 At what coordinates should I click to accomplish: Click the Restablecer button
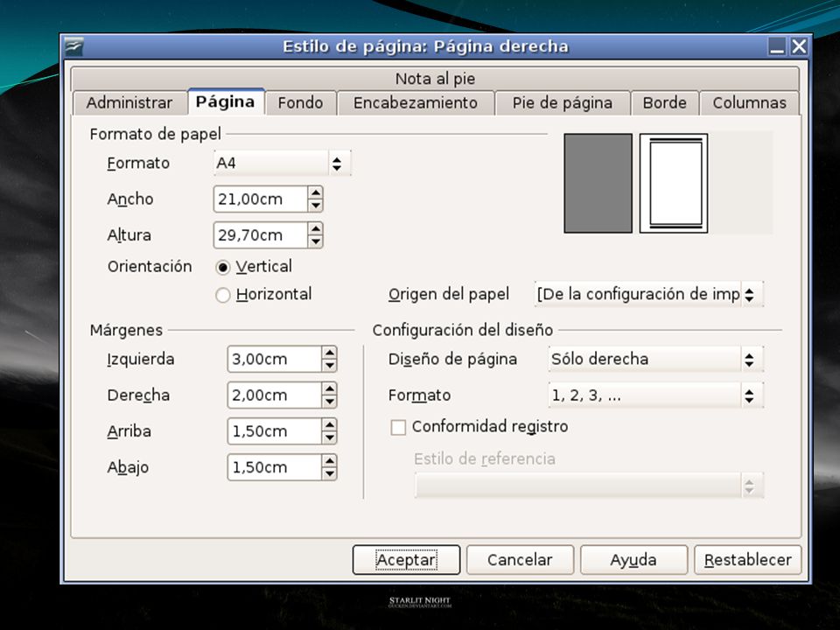coord(747,560)
